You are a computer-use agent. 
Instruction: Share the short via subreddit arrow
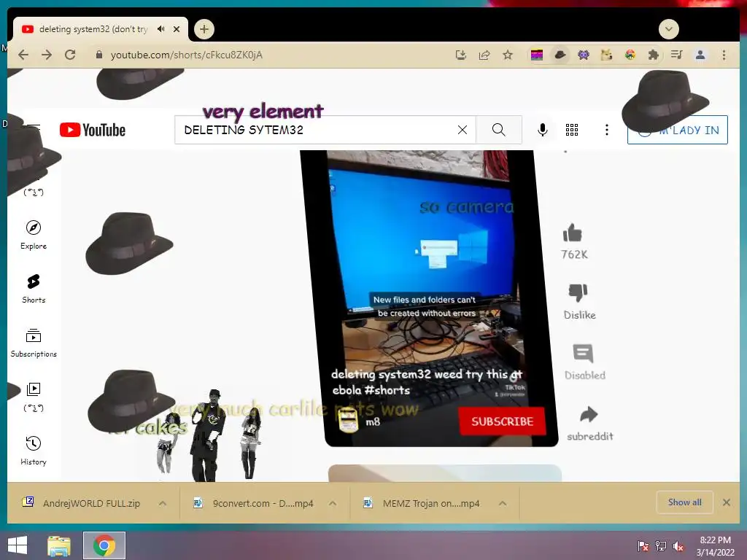(589, 414)
